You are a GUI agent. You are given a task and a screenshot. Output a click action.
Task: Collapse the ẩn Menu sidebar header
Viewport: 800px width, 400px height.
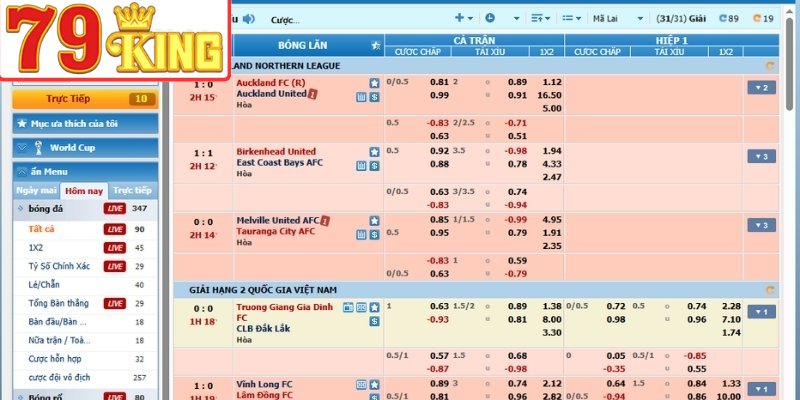click(85, 172)
